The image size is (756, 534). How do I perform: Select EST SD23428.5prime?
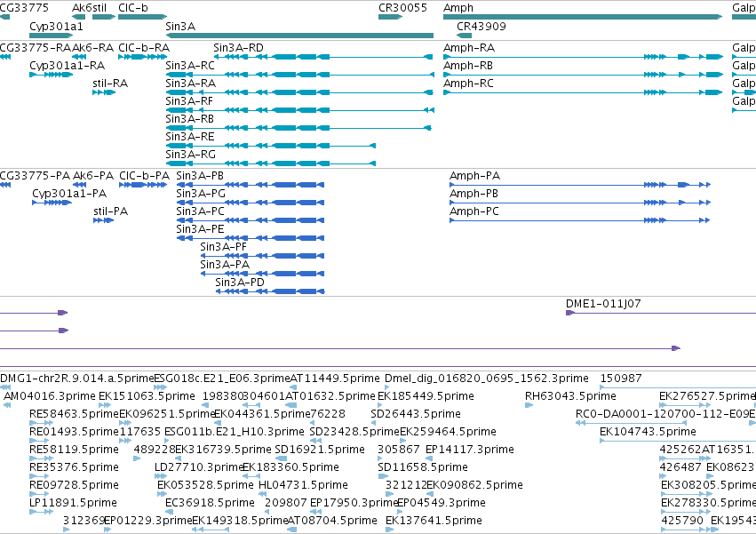[315, 441]
